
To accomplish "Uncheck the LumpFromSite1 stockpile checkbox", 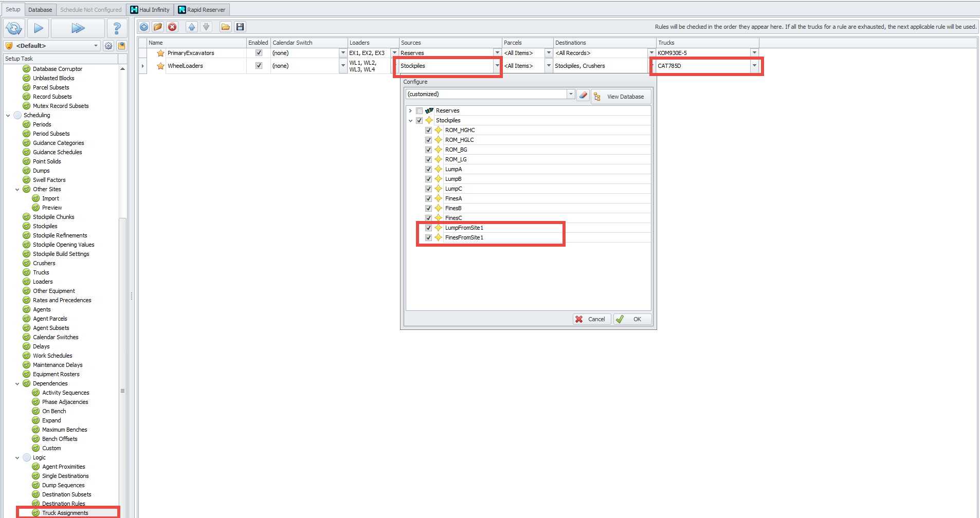I will (x=428, y=228).
